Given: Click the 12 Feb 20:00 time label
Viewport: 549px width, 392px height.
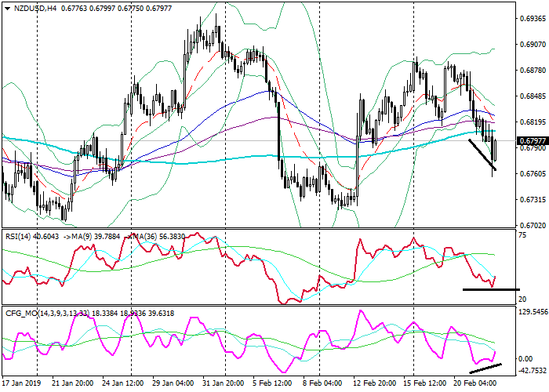Looking at the screenshot, I should (373, 383).
